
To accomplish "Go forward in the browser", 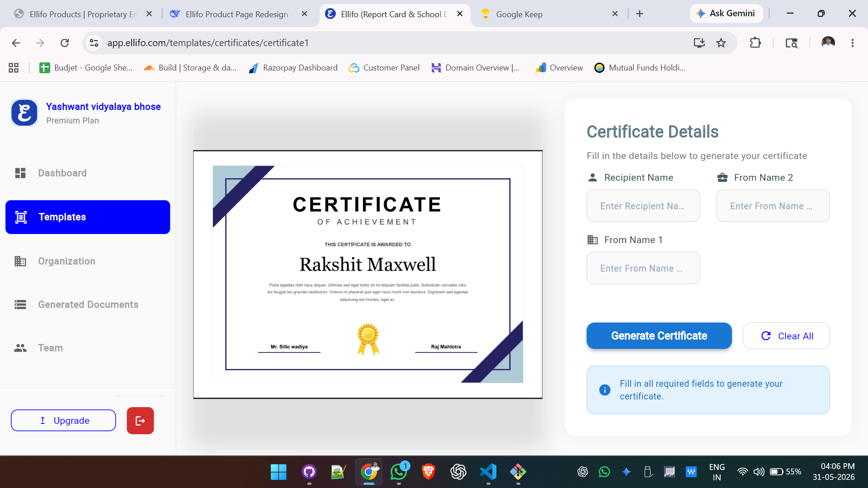I will 40,43.
